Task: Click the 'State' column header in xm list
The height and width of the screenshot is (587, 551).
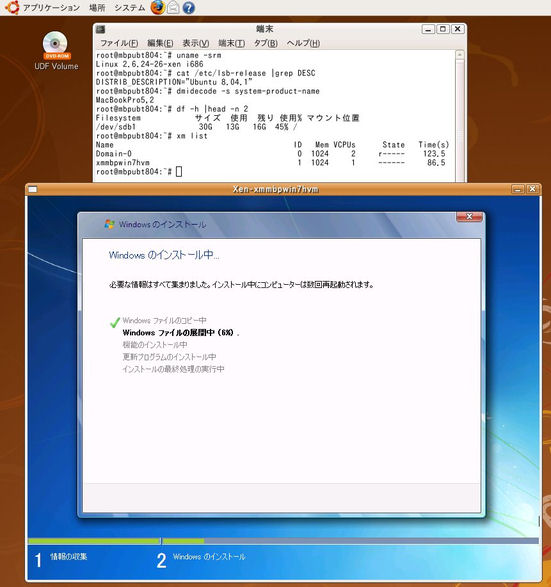Action: click(393, 145)
